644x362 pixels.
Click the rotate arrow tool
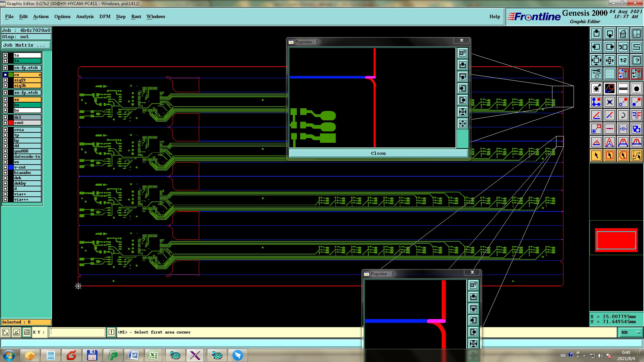tap(623, 115)
